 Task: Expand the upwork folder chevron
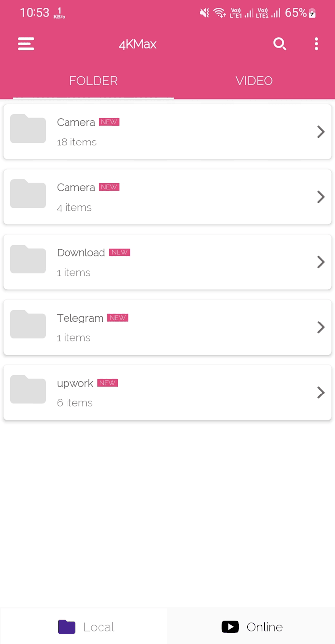(321, 393)
